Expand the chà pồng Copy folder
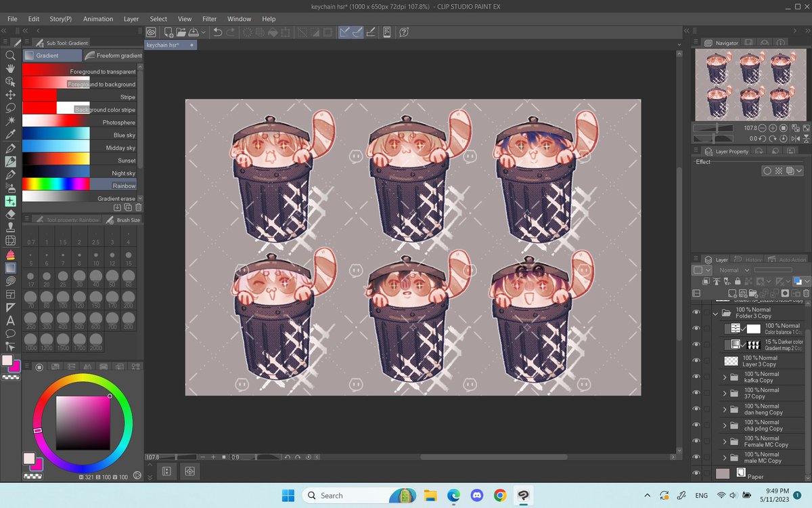Viewport: 812px width, 508px height. coord(725,425)
